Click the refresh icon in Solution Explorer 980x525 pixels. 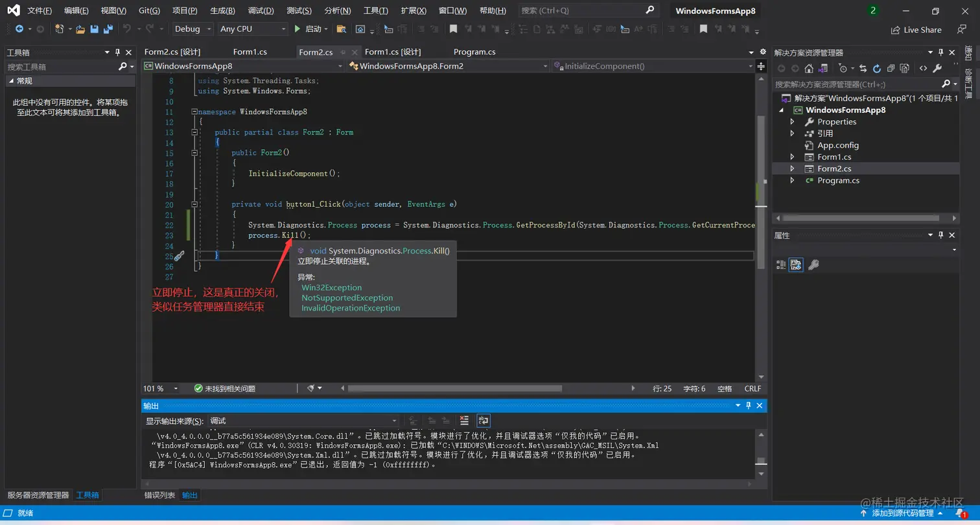tap(877, 68)
